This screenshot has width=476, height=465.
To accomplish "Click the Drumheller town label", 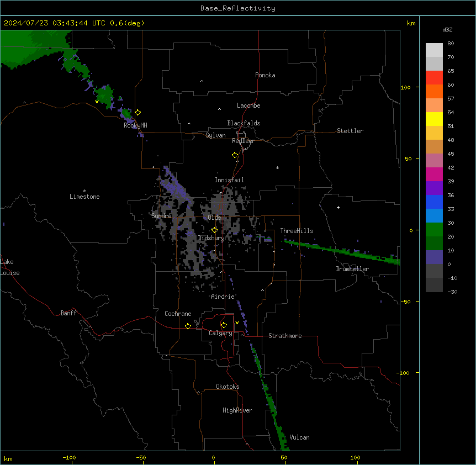I will (352, 269).
